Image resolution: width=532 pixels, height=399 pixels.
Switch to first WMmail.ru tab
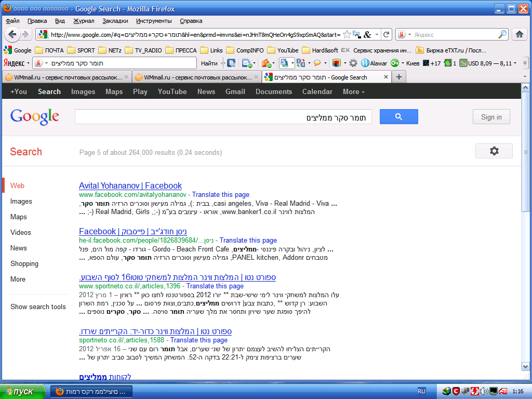(x=66, y=77)
